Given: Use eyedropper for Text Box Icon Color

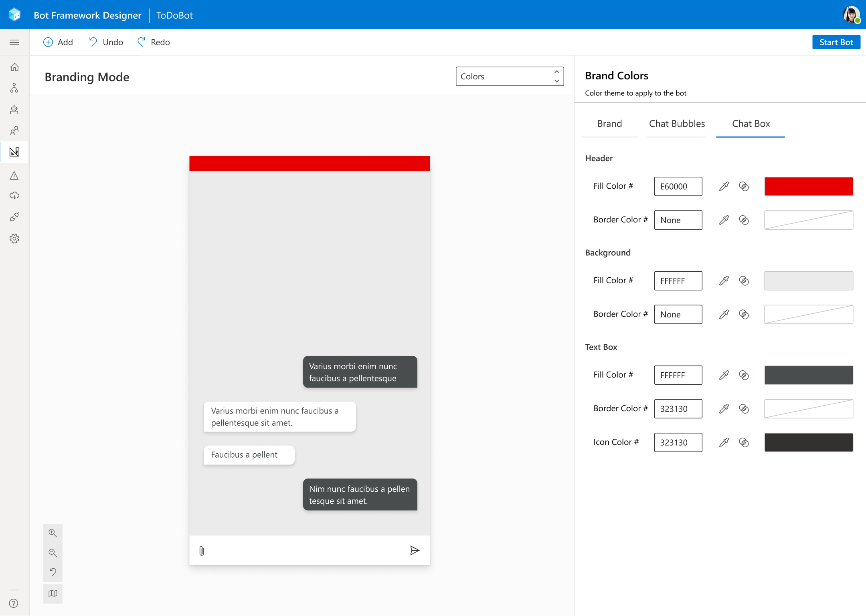Looking at the screenshot, I should point(724,442).
